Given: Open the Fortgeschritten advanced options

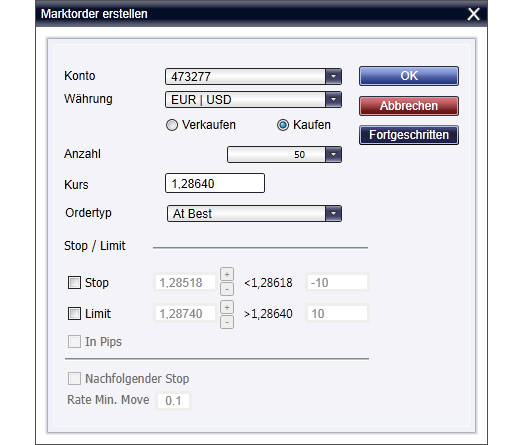Looking at the screenshot, I should coord(409,135).
